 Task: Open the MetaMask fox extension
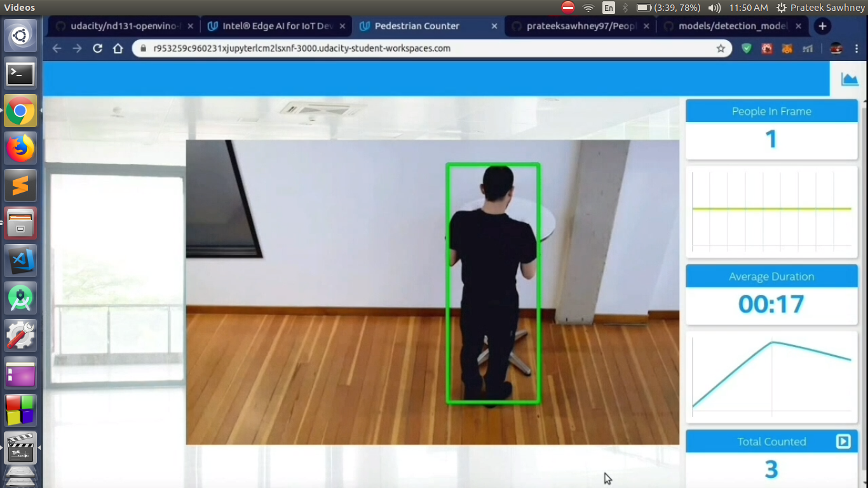787,48
